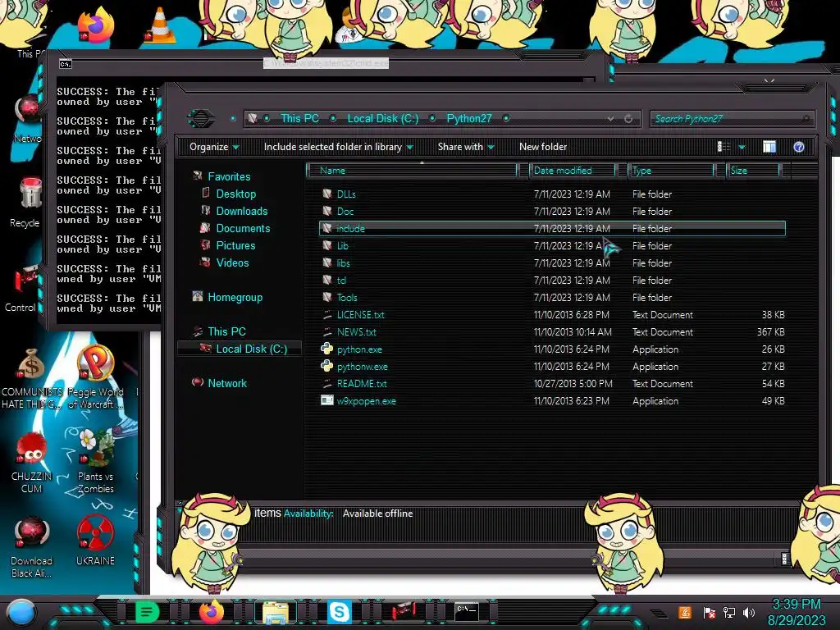Toggle the preview pane icon
This screenshot has width=840, height=630.
tap(769, 147)
